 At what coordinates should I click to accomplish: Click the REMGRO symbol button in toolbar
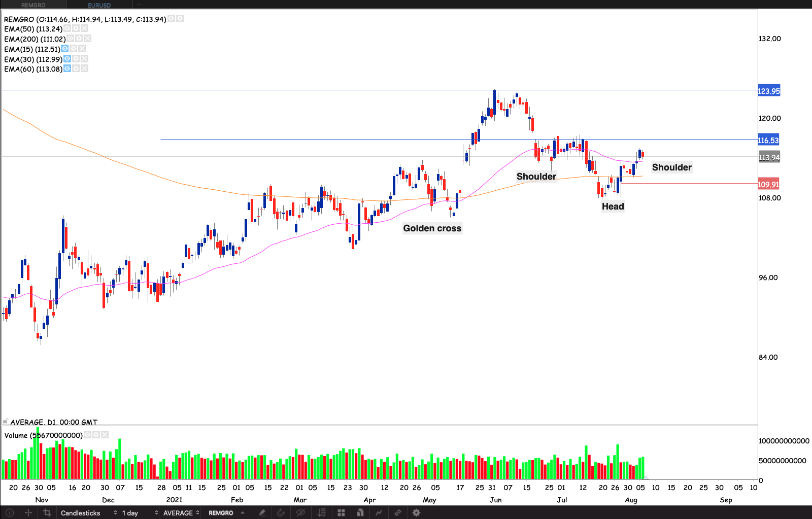221,513
